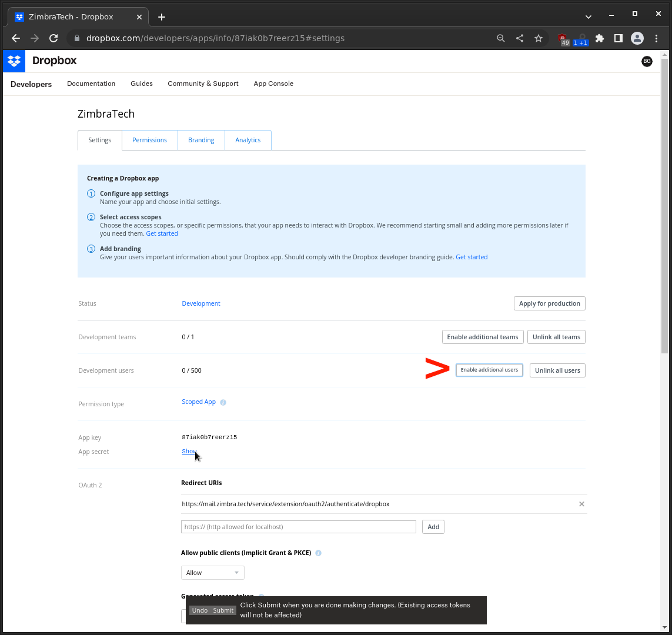Open the Chrome profile icon
Screen dimensions: 672x635
637,38
